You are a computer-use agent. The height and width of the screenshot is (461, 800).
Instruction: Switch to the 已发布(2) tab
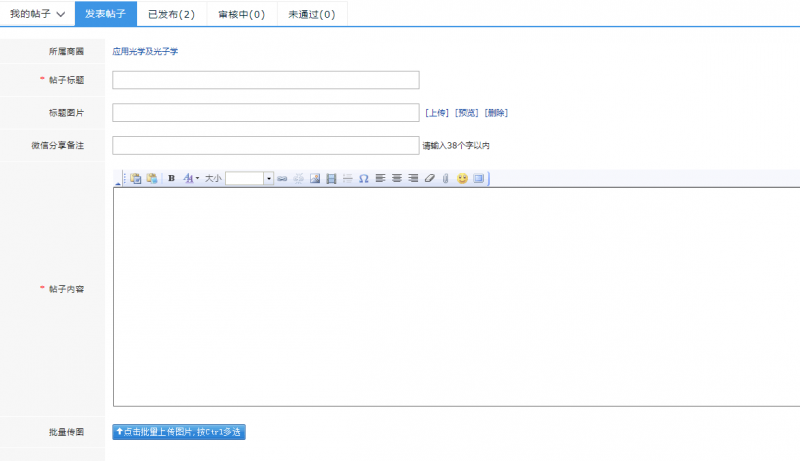pos(171,14)
